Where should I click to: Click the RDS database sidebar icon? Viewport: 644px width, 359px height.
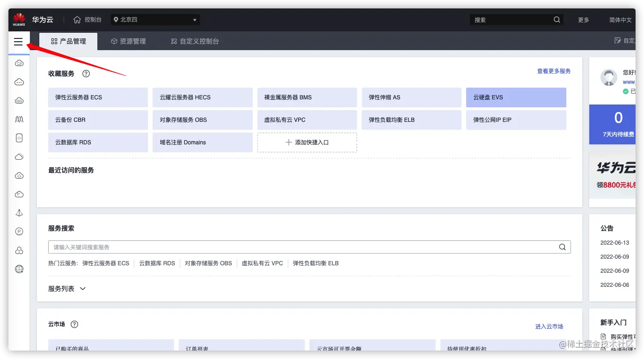[x=19, y=251]
